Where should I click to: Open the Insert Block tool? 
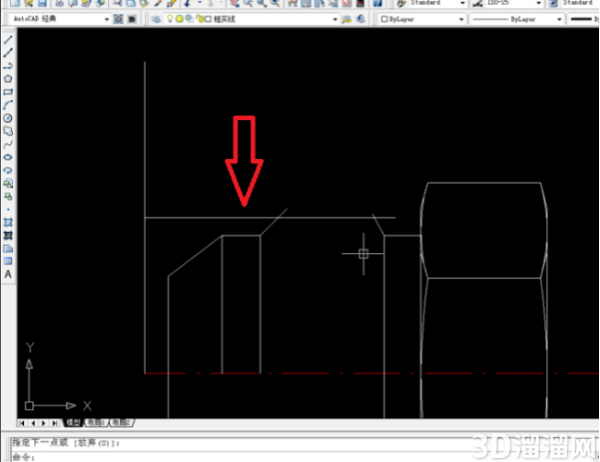point(8,183)
